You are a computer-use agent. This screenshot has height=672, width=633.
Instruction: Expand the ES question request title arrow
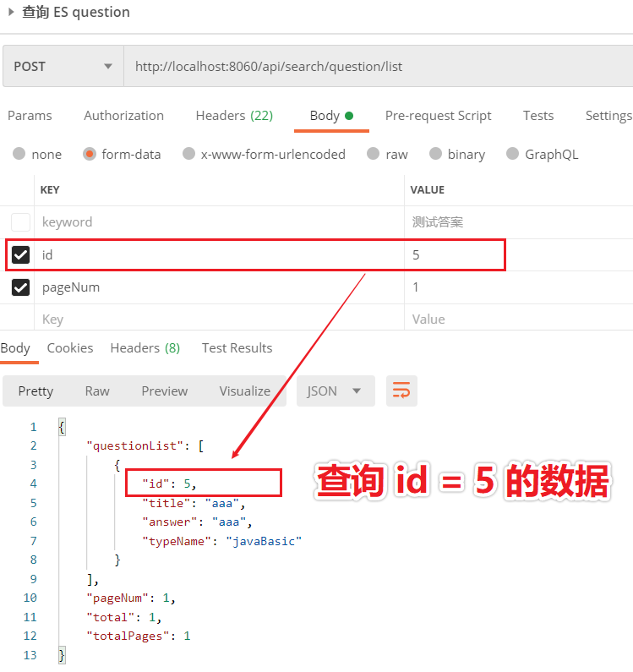12,12
